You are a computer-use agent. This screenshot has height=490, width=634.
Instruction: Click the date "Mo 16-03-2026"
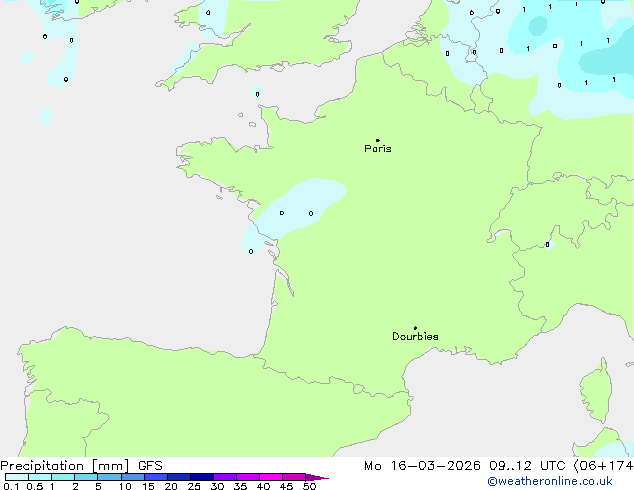click(x=423, y=466)
